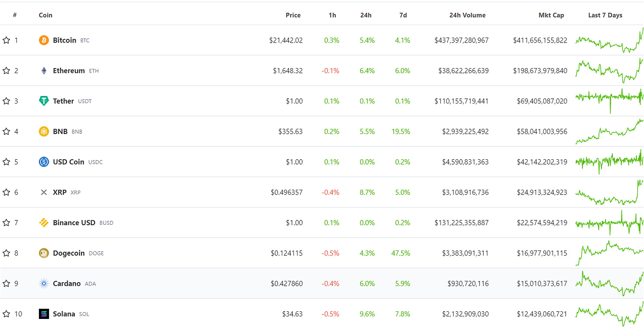Click the Bitcoin coin logo icon
The height and width of the screenshot is (330, 644).
(44, 40)
